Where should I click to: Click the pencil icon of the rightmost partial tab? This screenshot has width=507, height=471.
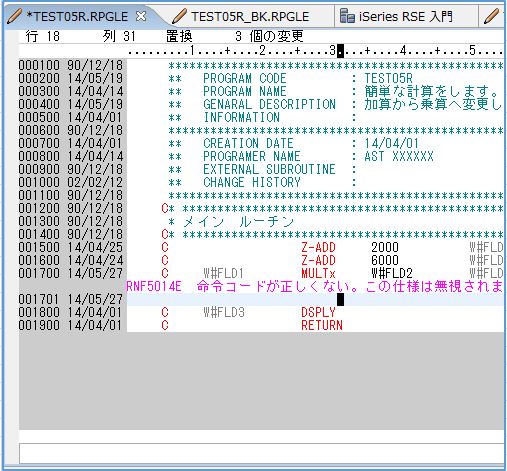point(492,16)
